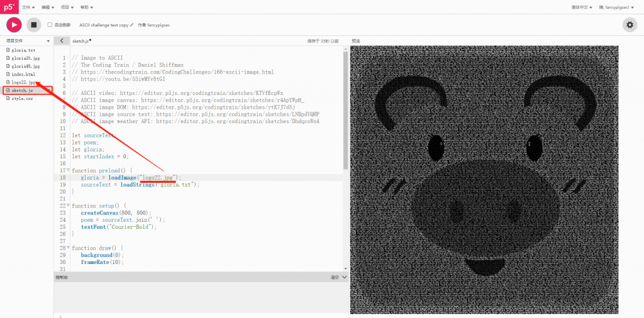Click the background(0) code line

(x=103, y=255)
